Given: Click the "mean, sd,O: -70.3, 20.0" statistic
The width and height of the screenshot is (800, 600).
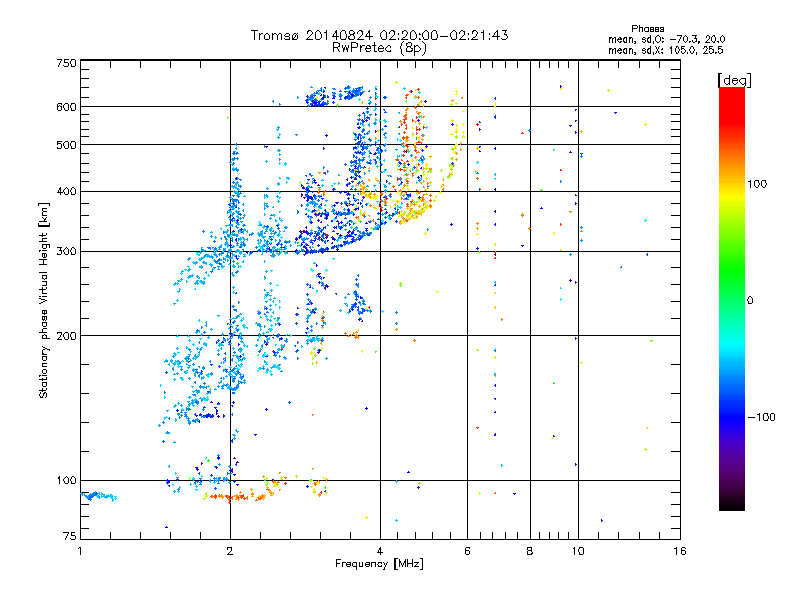Looking at the screenshot, I should pos(666,39).
